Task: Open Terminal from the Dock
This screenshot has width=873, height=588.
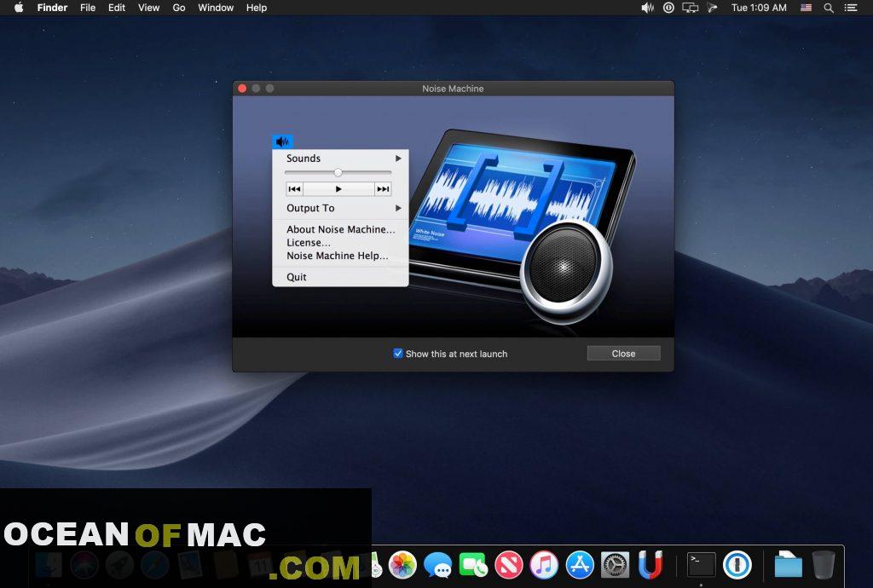Action: (x=701, y=564)
